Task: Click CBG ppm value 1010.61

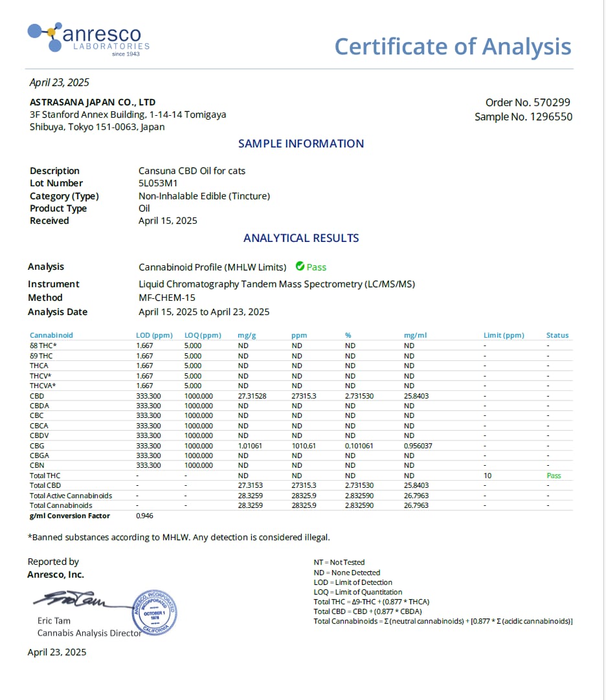Action: pos(304,446)
